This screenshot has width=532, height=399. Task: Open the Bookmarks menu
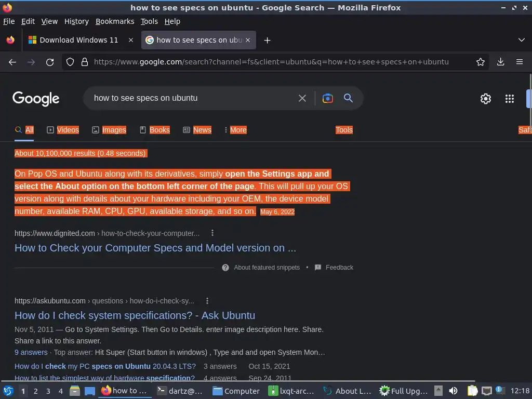pyautogui.click(x=115, y=21)
